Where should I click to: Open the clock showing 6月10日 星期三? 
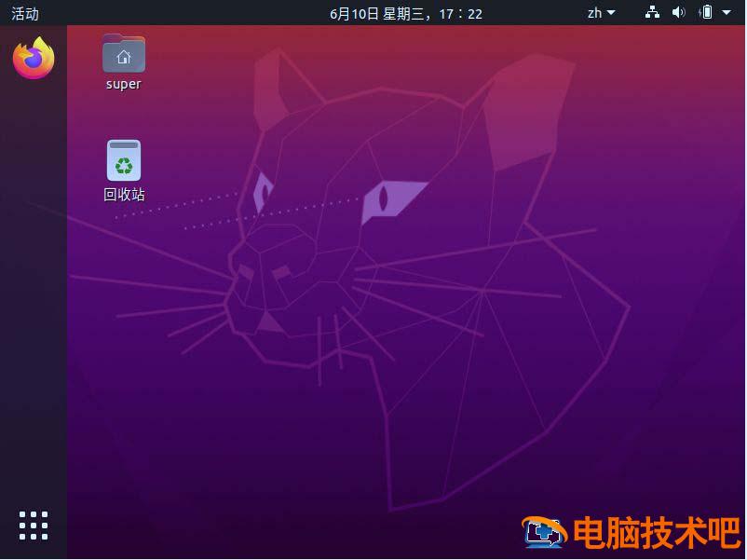coord(406,13)
